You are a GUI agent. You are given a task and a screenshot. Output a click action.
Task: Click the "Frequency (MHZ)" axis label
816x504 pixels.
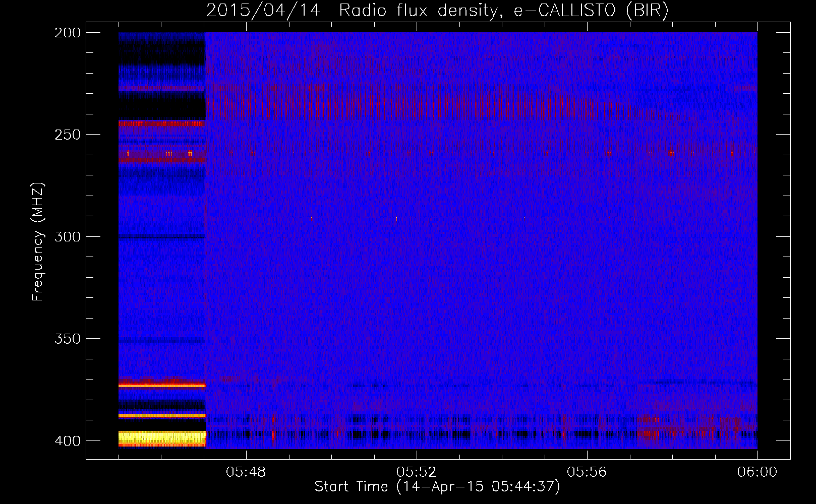pyautogui.click(x=38, y=242)
